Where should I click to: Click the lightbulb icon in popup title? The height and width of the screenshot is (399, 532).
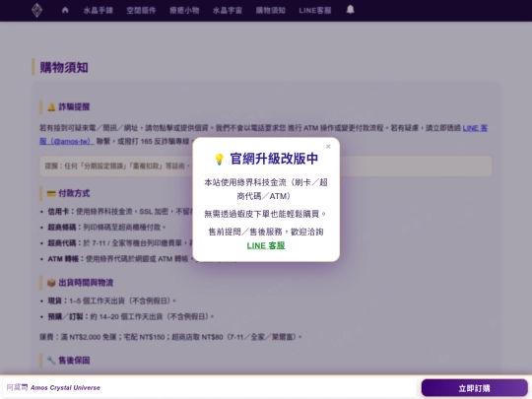(x=219, y=160)
